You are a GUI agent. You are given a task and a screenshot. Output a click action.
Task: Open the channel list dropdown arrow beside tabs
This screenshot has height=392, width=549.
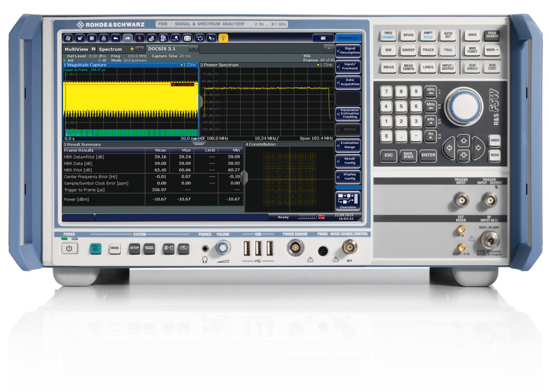[x=329, y=47]
